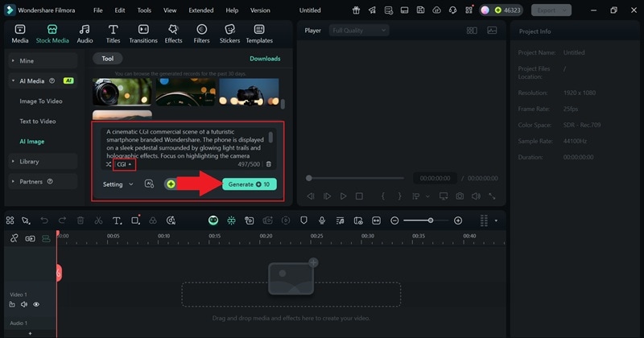Open the Effects tab

coord(173,34)
